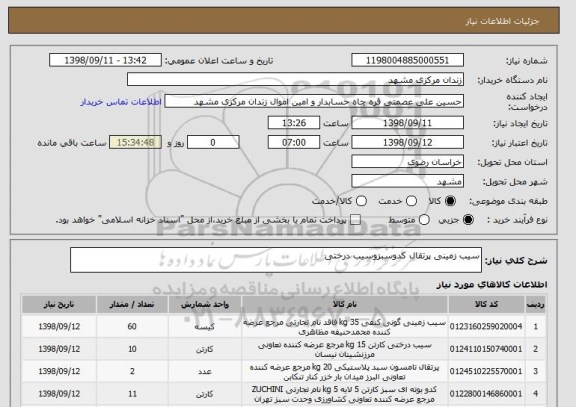Click the buyer name field زندان مرکزی مشهد
The image size is (576, 407).
[295, 79]
